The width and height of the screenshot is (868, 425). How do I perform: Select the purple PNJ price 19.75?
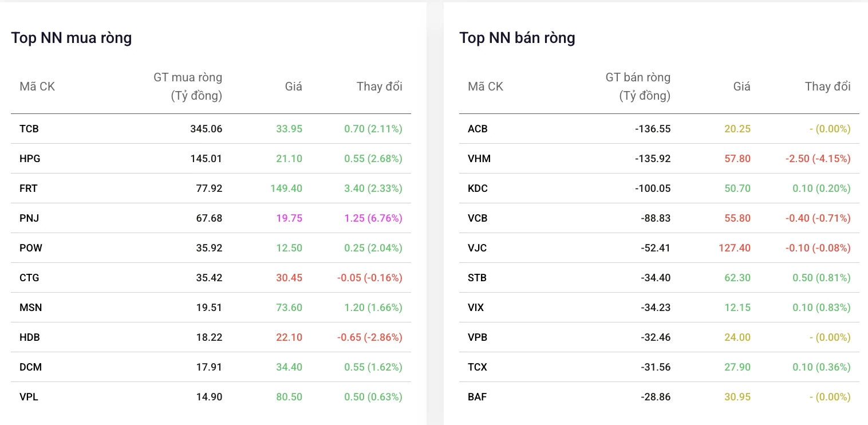(289, 218)
